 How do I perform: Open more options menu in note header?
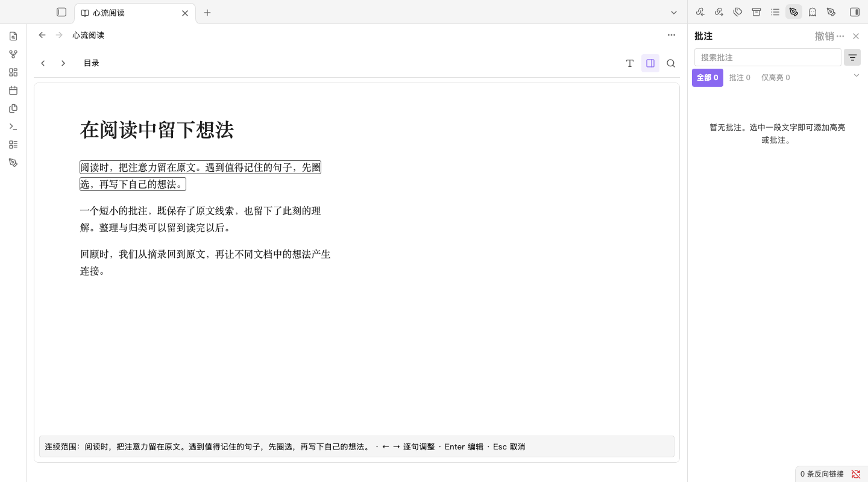(671, 35)
